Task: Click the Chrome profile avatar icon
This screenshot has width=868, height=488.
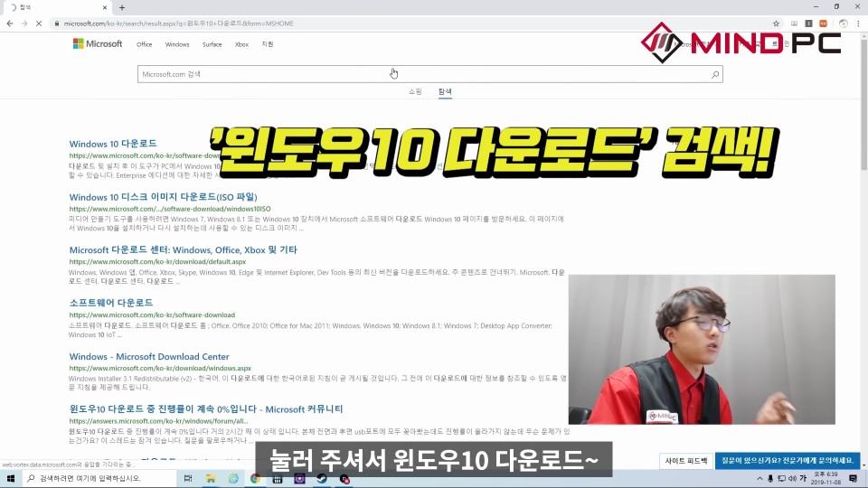Action: pos(843,23)
